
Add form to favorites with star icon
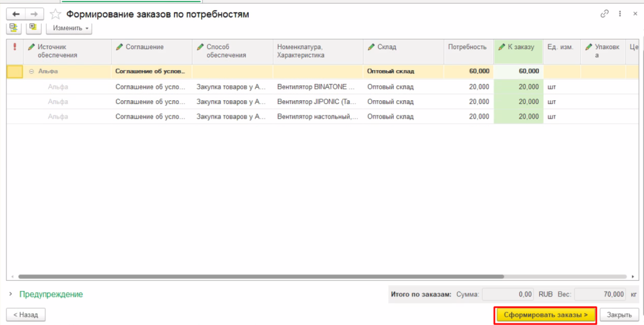pyautogui.click(x=56, y=14)
